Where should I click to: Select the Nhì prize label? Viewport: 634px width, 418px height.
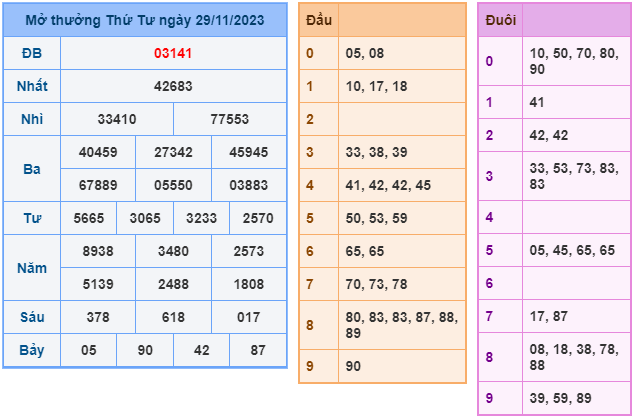click(x=32, y=119)
